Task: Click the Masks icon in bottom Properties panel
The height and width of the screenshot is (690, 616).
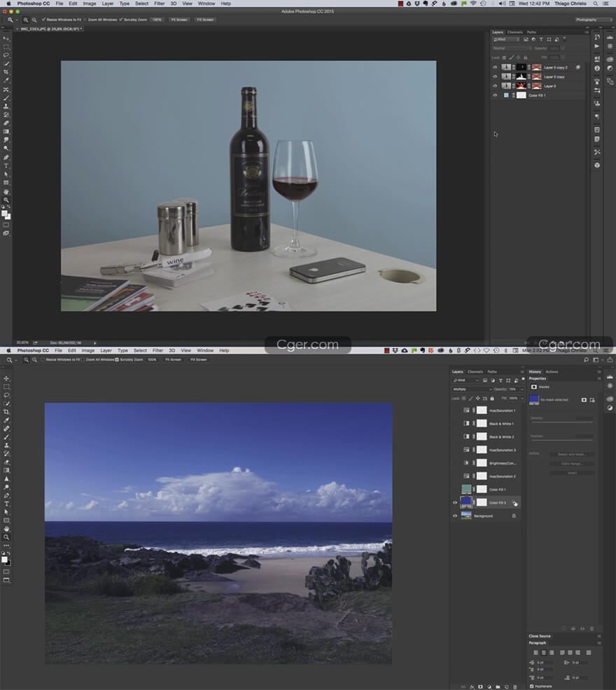Action: (x=534, y=387)
